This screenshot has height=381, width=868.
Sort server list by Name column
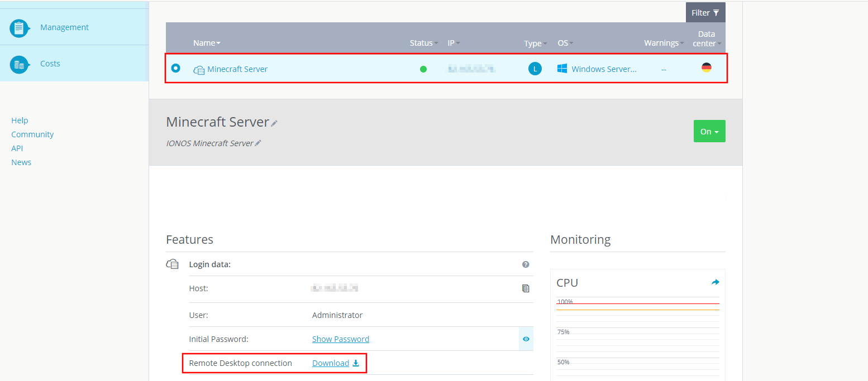coord(207,43)
